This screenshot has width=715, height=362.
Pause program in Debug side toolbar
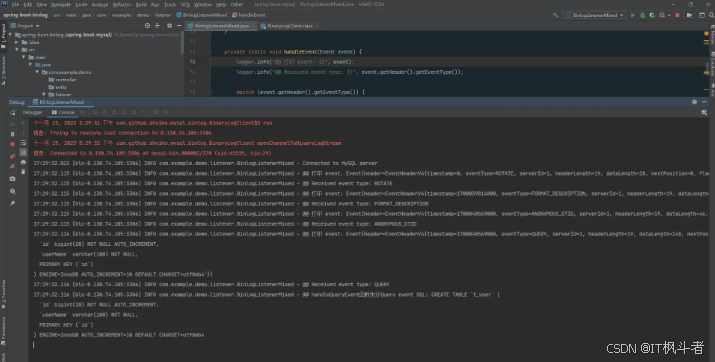coord(12,134)
